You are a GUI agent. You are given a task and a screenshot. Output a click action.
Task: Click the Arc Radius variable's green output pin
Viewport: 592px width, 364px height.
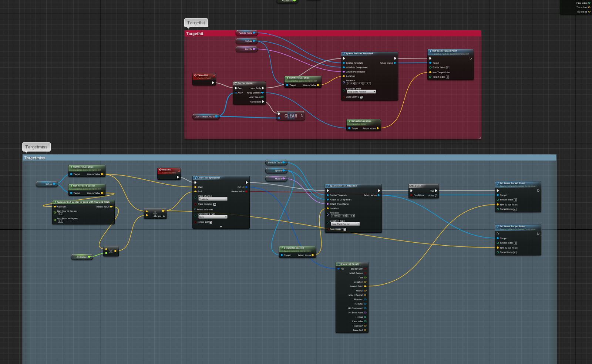[x=89, y=257]
